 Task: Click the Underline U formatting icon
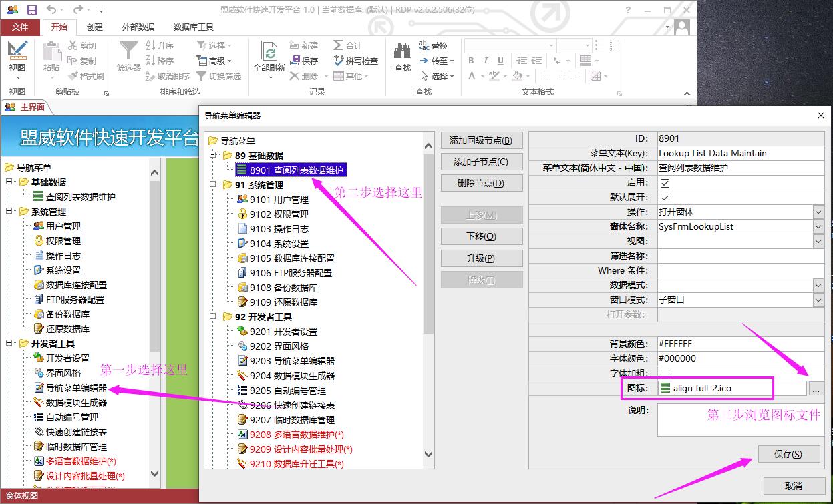tap(500, 61)
